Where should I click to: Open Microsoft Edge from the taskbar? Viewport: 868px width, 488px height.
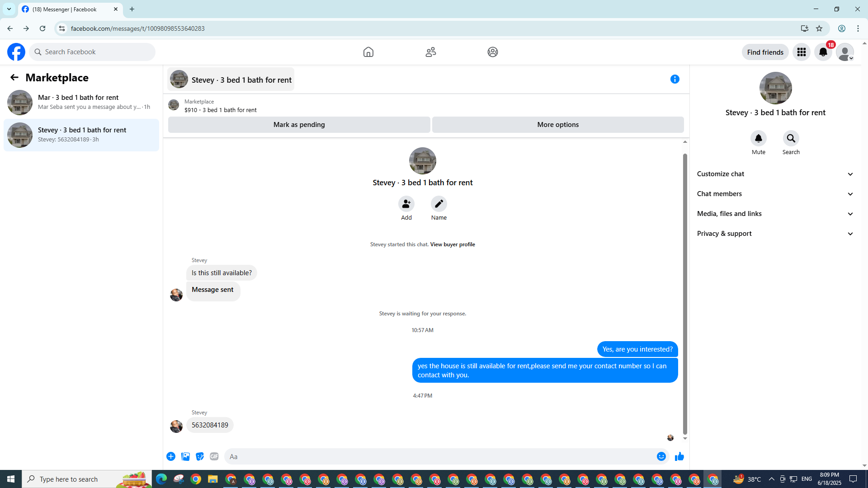pyautogui.click(x=161, y=479)
